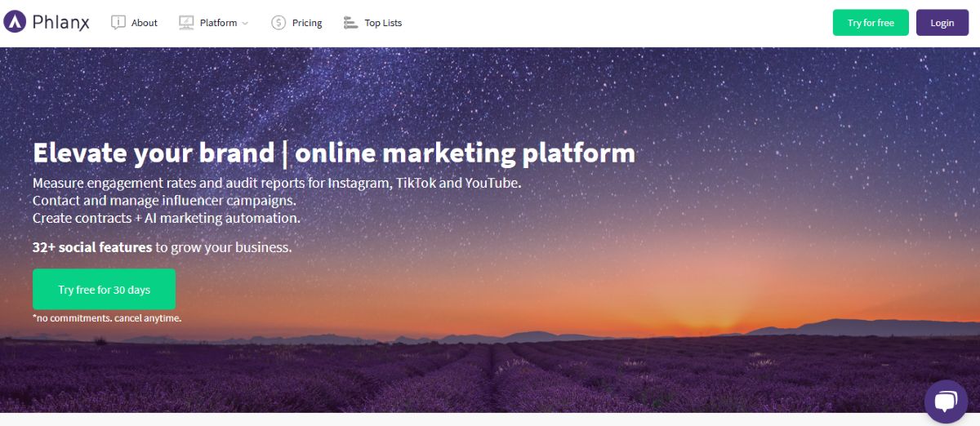Screen dimensions: 980x426
Task: Click the Try for free header button
Action: (x=871, y=23)
